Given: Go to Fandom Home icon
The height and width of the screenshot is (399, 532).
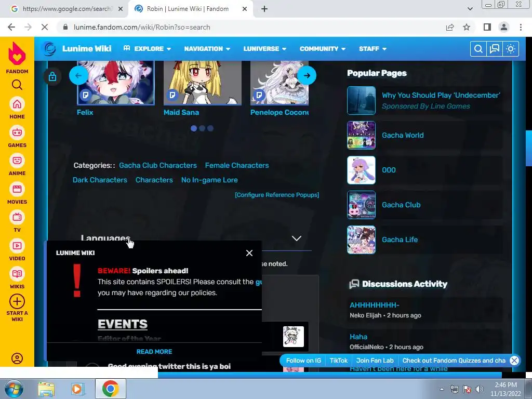Looking at the screenshot, I should (x=17, y=104).
